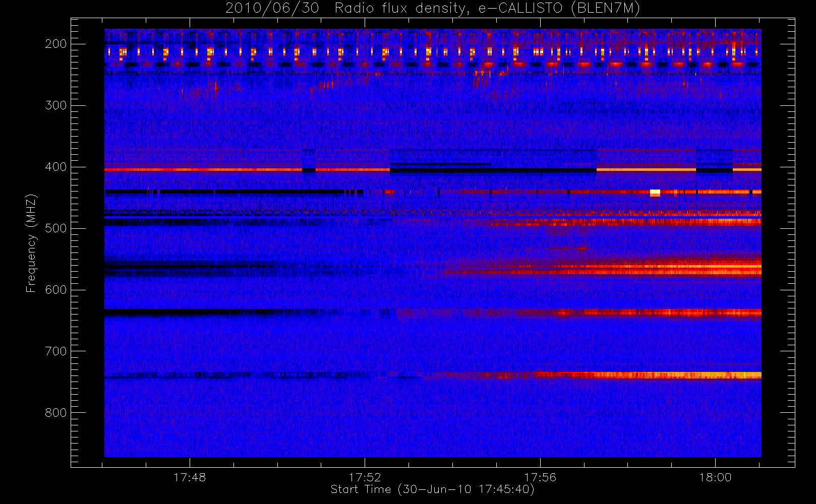Select the 17:56 time tick label
Image resolution: width=816 pixels, height=504 pixels.
tap(540, 477)
